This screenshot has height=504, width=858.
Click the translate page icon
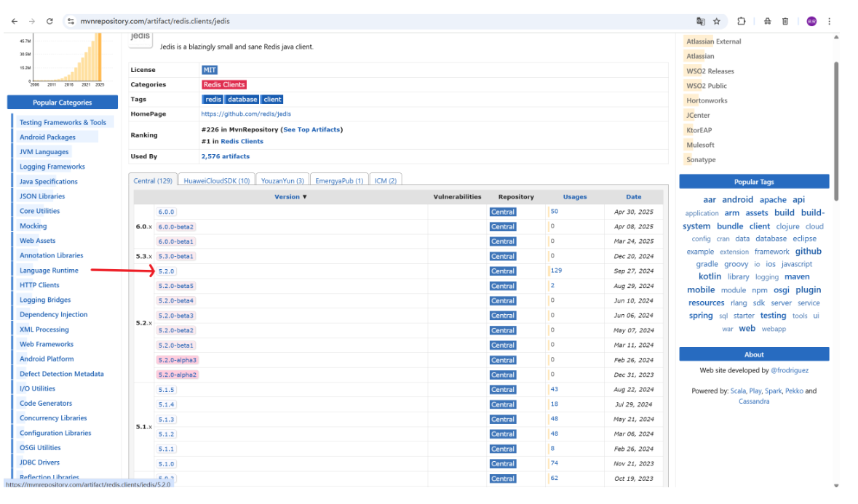click(700, 21)
